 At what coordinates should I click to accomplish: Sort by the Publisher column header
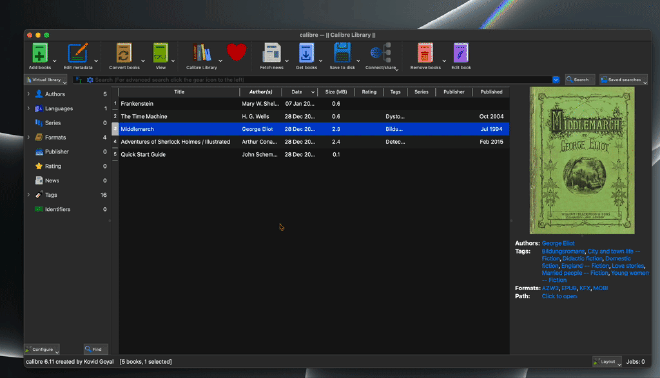(454, 92)
